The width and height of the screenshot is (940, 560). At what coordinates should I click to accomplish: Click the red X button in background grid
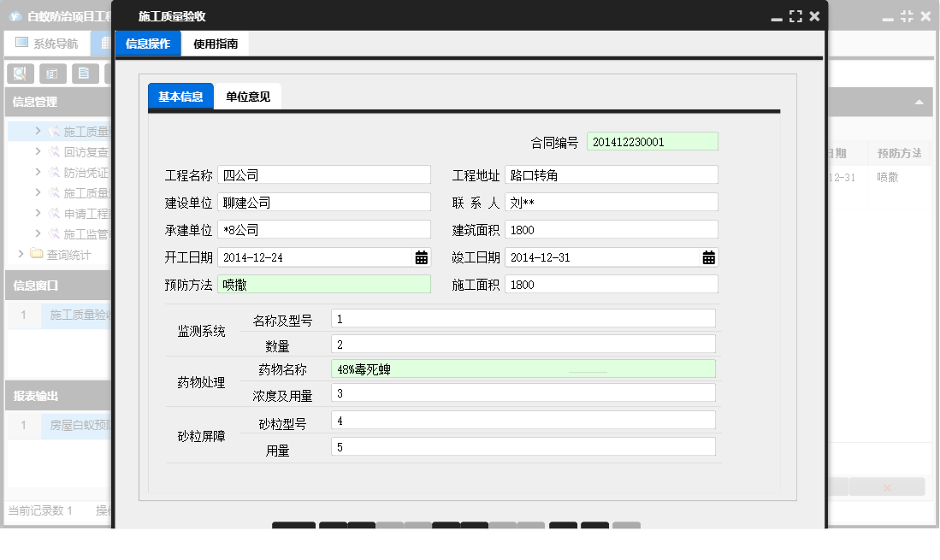pos(887,487)
